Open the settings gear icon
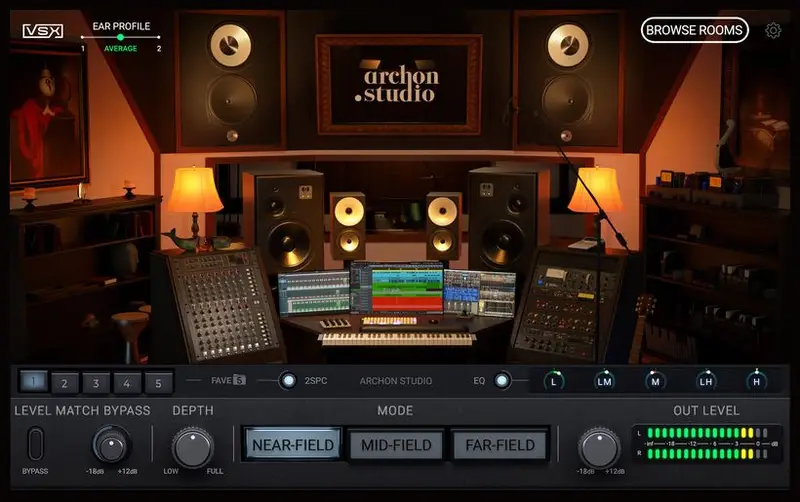This screenshot has width=800, height=502. click(x=773, y=30)
